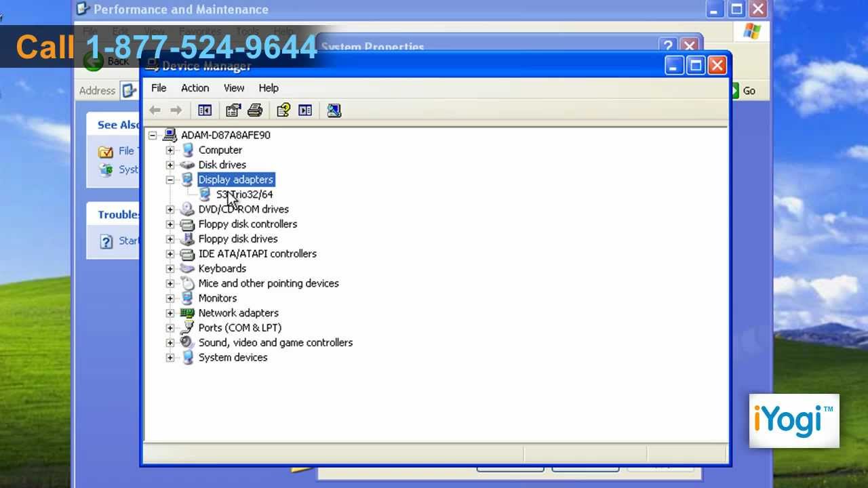Screen dimensions: 868x488
Task: Click the Monitors icon
Action: (x=187, y=298)
